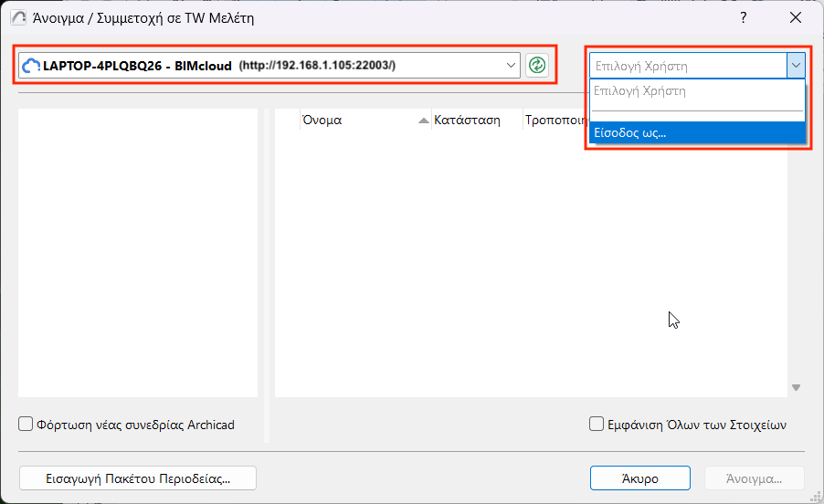Image resolution: width=824 pixels, height=504 pixels.
Task: Collapse the Επιλογή Χρήστη dropdown arrow
Action: pos(796,66)
